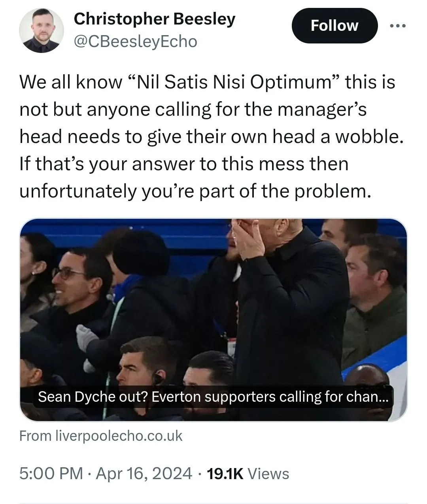This screenshot has height=504, width=427.
Task: Open the three-dot more options menu
Action: (397, 26)
